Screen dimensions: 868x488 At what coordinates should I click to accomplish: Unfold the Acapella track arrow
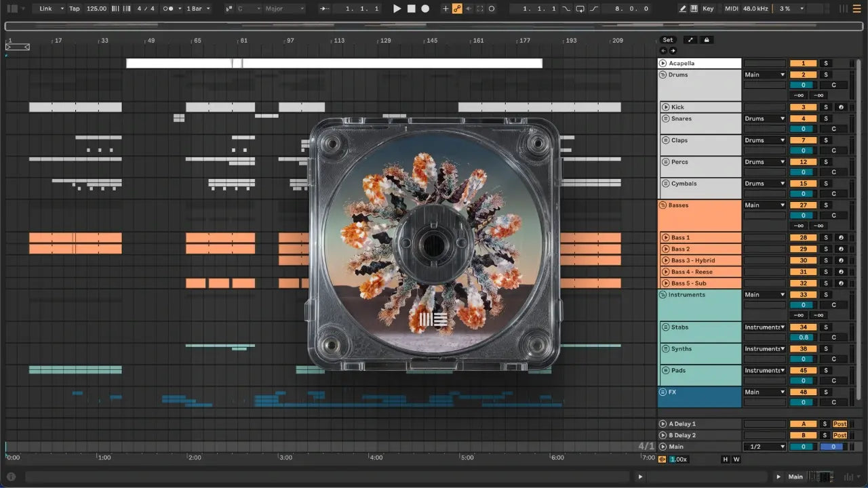click(663, 63)
